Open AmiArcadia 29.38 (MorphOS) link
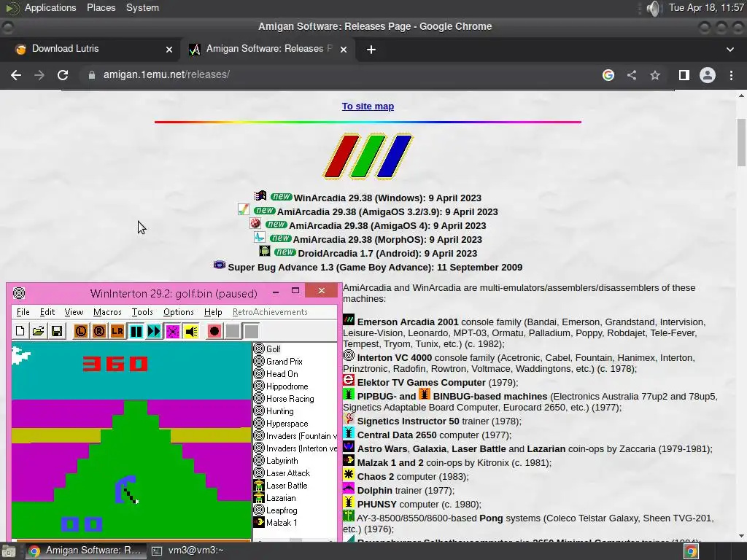747x560 pixels. (x=387, y=239)
